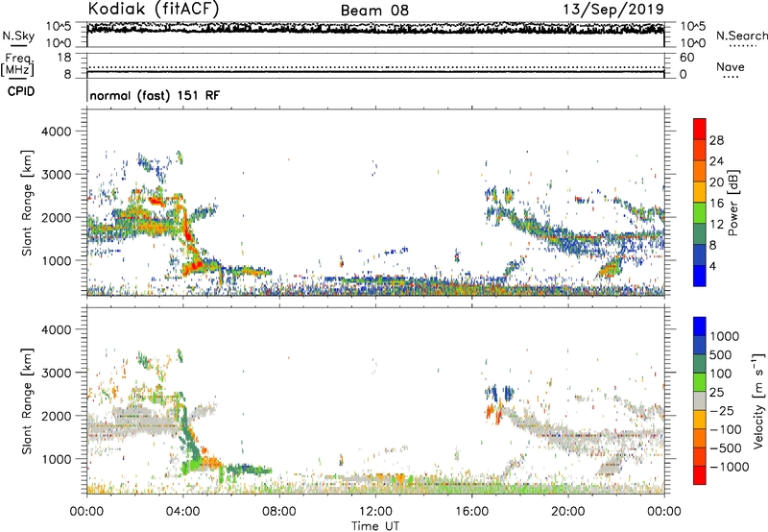The height and width of the screenshot is (532, 768).
Task: Click the -1000 m/s velocity colorbar tick
Action: tap(730, 467)
